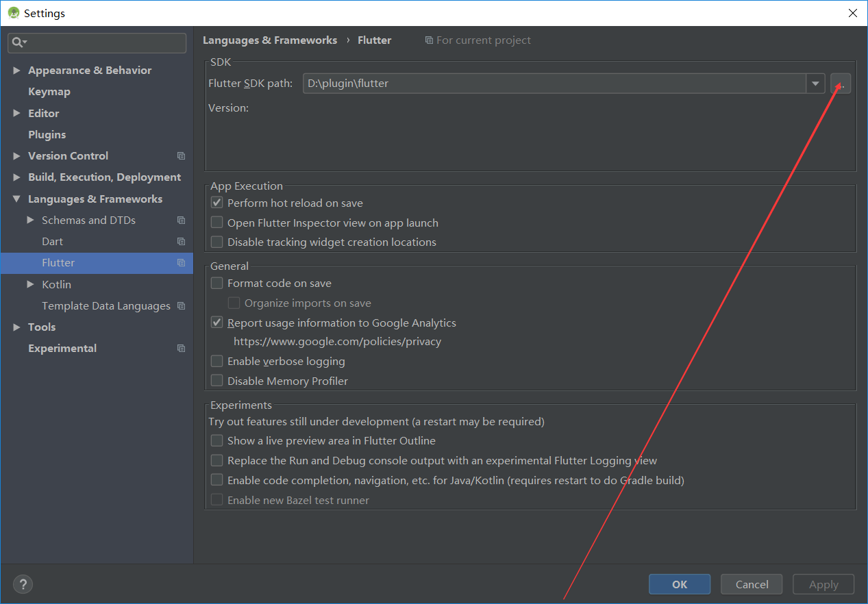This screenshot has height=604, width=868.
Task: Expand the Tools section
Action: pyautogui.click(x=16, y=327)
